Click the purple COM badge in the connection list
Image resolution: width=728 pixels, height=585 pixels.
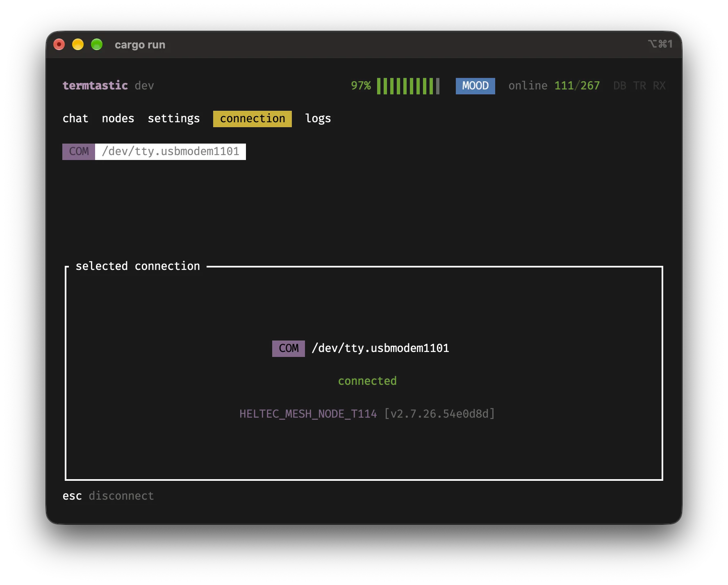click(x=79, y=151)
